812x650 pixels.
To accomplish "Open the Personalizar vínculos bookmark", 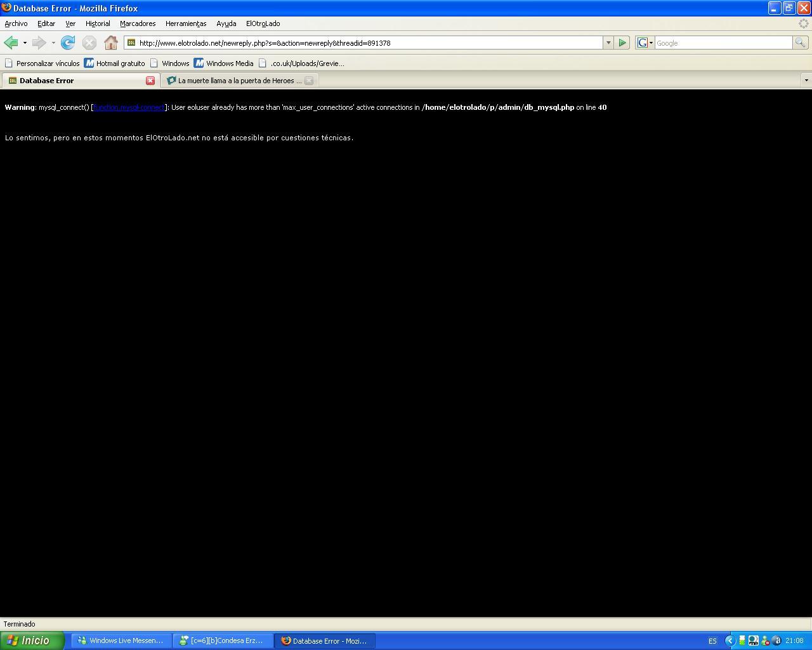I will click(x=42, y=63).
